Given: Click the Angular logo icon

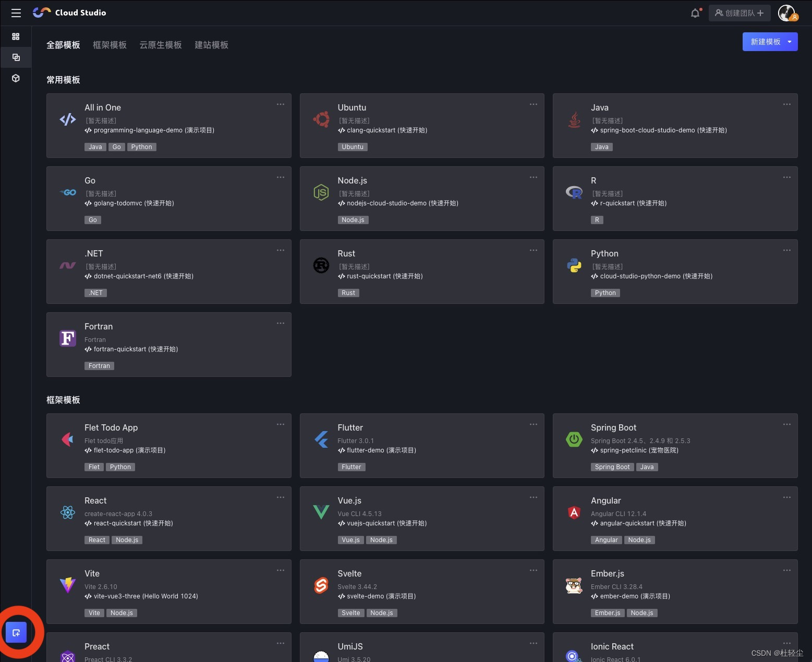Looking at the screenshot, I should [x=574, y=512].
